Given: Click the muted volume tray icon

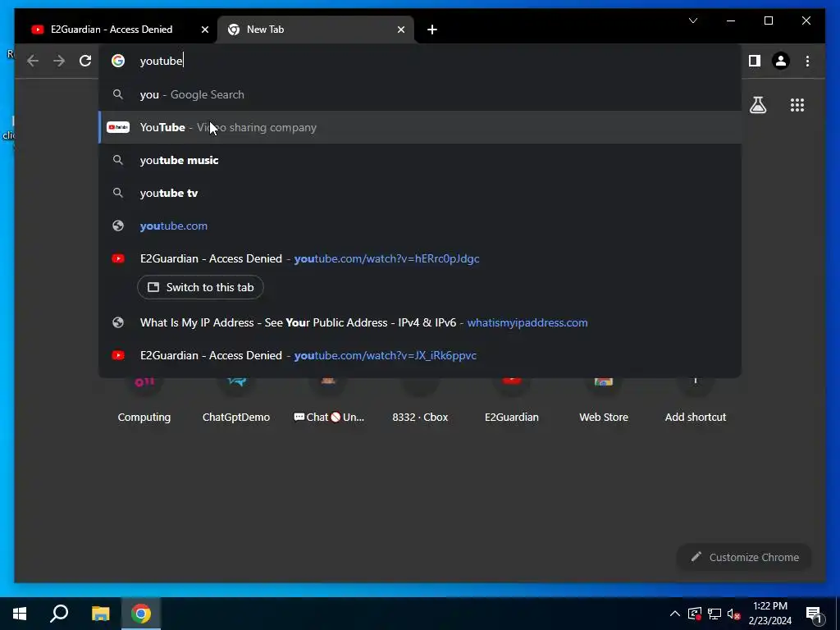Looking at the screenshot, I should 733,614.
